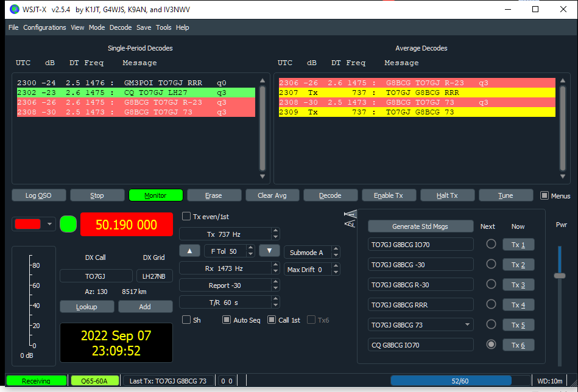Click the Lookup button
The width and height of the screenshot is (578, 392).
(x=86, y=307)
